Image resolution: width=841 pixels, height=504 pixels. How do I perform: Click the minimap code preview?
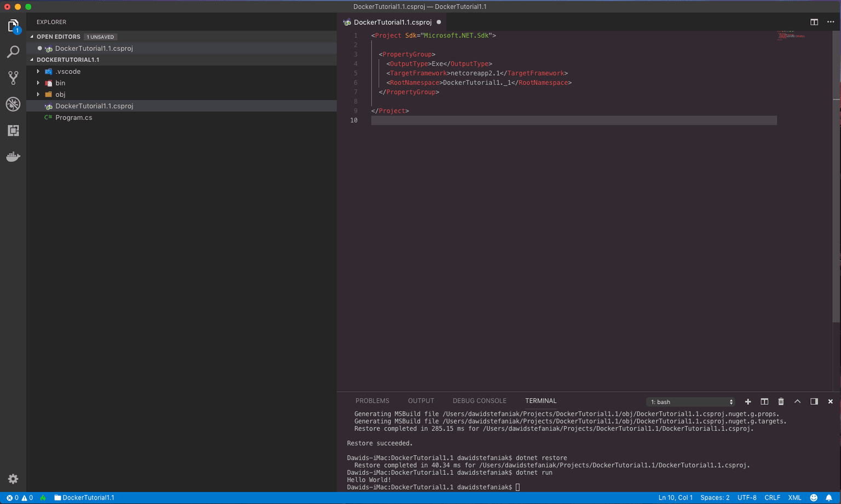pos(791,35)
